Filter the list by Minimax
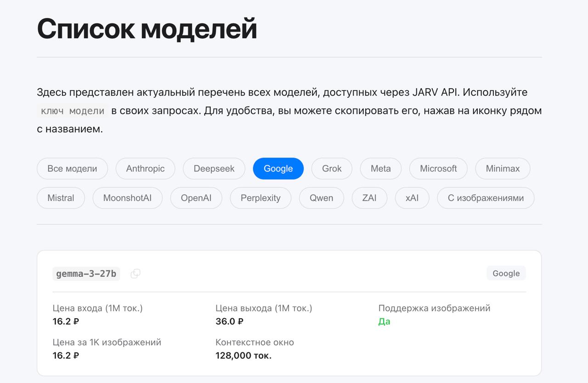Image resolution: width=588 pixels, height=383 pixels. (x=503, y=168)
